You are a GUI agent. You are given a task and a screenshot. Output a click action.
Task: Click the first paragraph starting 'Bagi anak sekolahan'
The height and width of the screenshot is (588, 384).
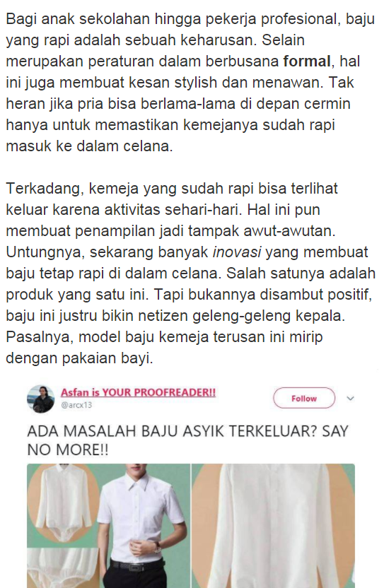pyautogui.click(x=190, y=83)
